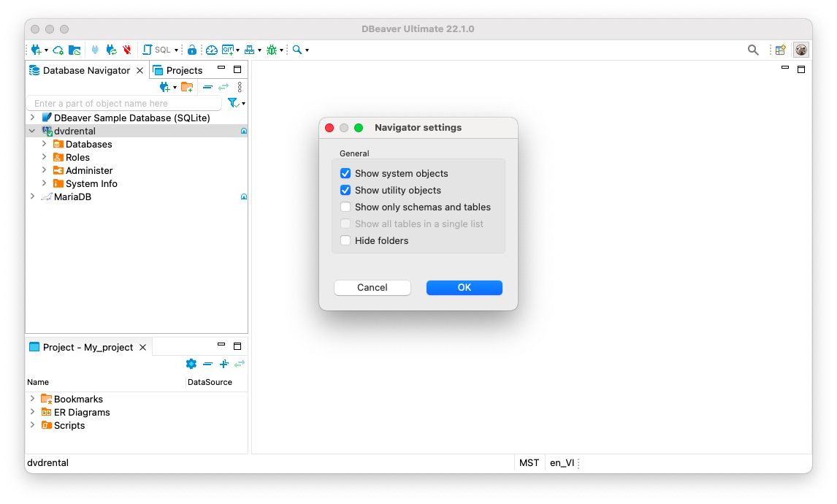Viewport: 837px width, 504px height.
Task: Expand ER Diagrams in the project panel
Action: coord(32,412)
